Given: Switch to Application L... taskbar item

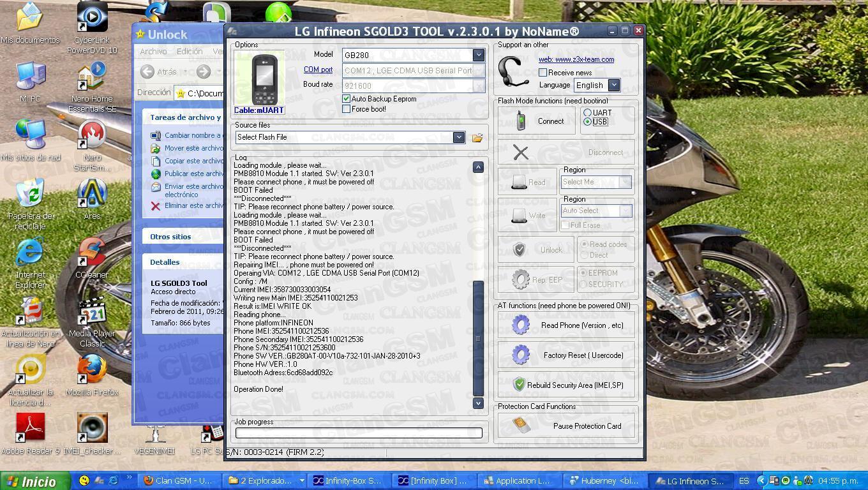Looking at the screenshot, I should (518, 480).
